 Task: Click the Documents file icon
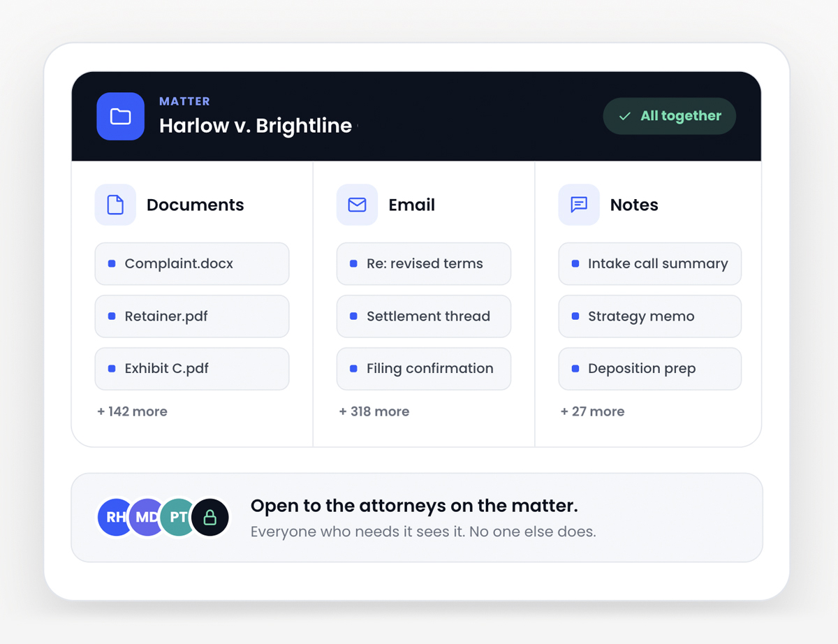coord(115,205)
